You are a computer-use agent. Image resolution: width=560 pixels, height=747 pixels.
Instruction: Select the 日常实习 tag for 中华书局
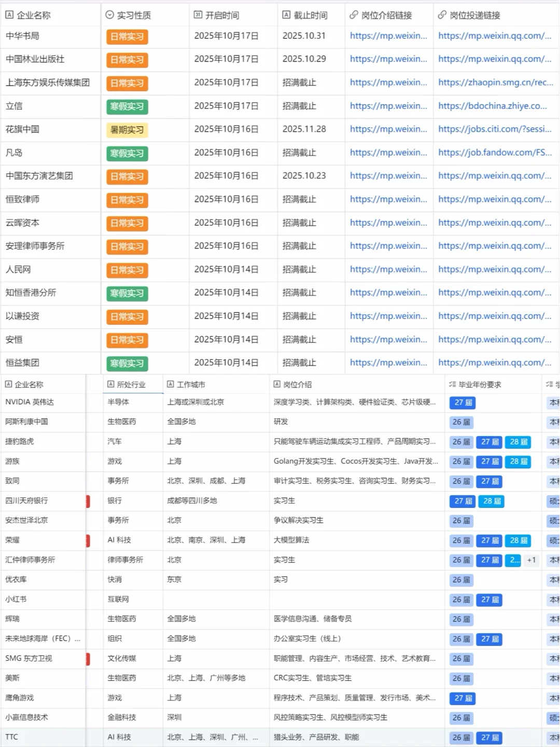[127, 36]
